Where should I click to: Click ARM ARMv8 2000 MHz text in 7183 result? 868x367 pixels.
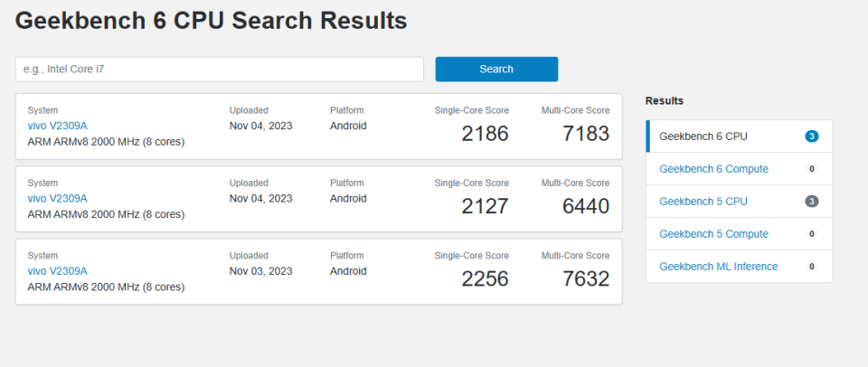click(x=106, y=142)
